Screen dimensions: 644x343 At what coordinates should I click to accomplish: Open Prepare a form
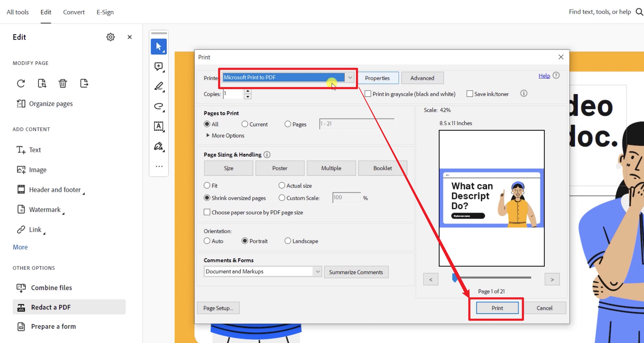tap(46, 326)
